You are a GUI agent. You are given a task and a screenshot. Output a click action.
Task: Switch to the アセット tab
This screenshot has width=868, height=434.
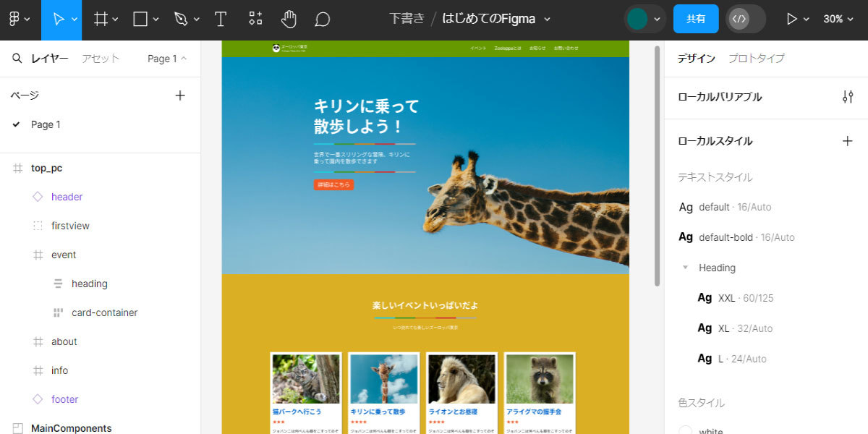pyautogui.click(x=100, y=59)
